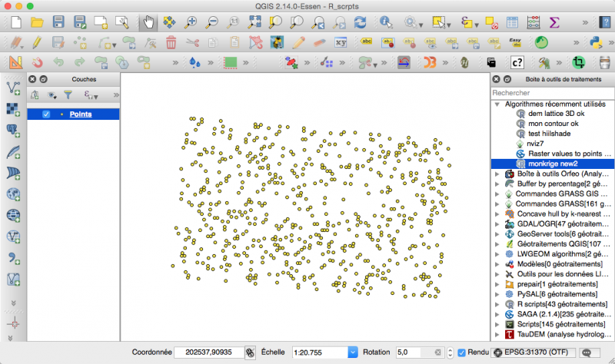
Task: Expand the SAGA (2.1.4) algorithms group
Action: 497,314
